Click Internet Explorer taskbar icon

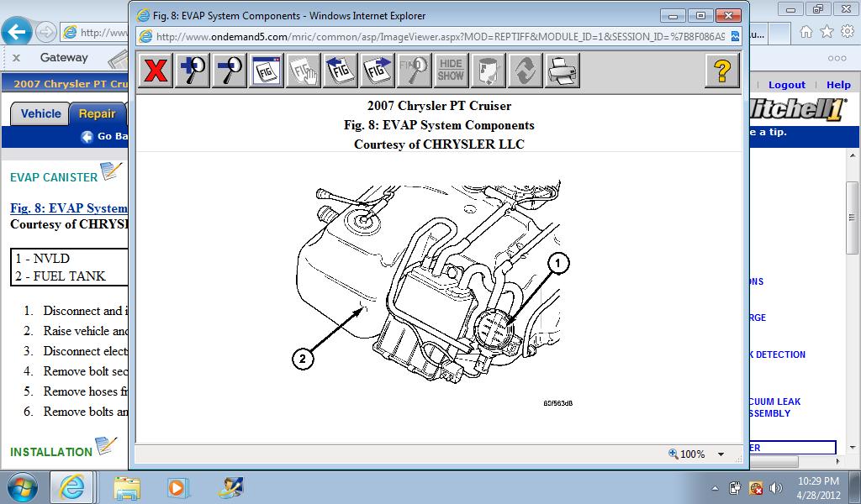pos(72,487)
